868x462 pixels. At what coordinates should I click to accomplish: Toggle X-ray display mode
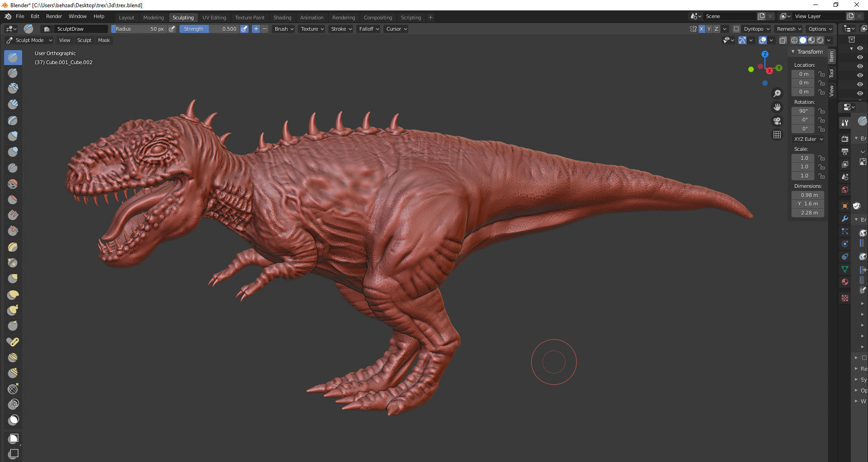click(x=783, y=40)
